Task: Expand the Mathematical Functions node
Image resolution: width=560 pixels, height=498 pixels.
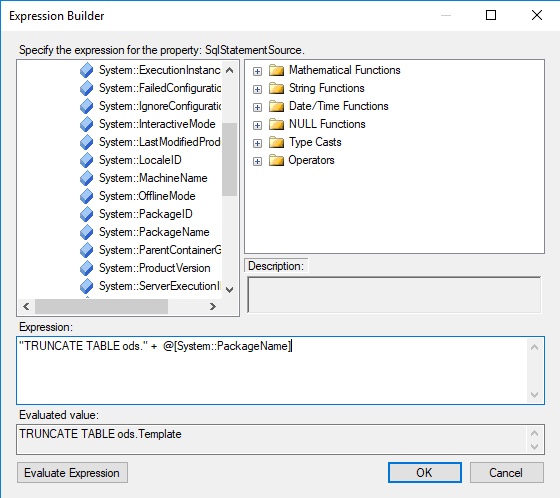Action: (x=257, y=71)
